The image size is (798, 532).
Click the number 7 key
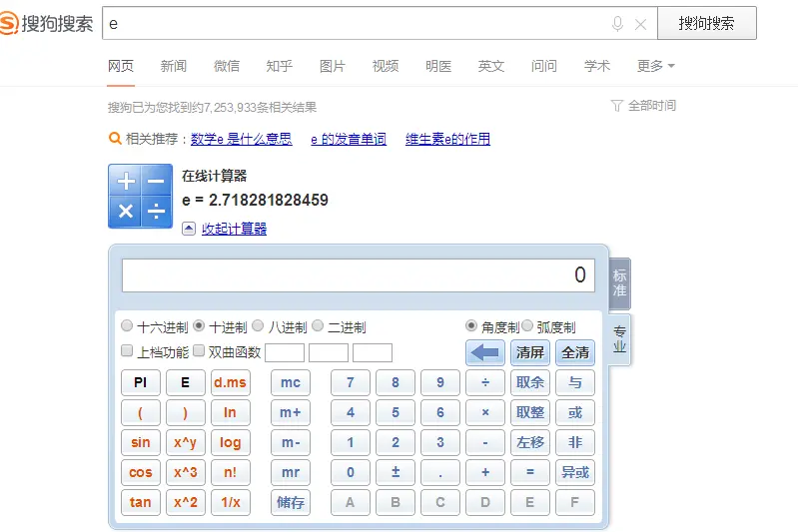click(351, 382)
